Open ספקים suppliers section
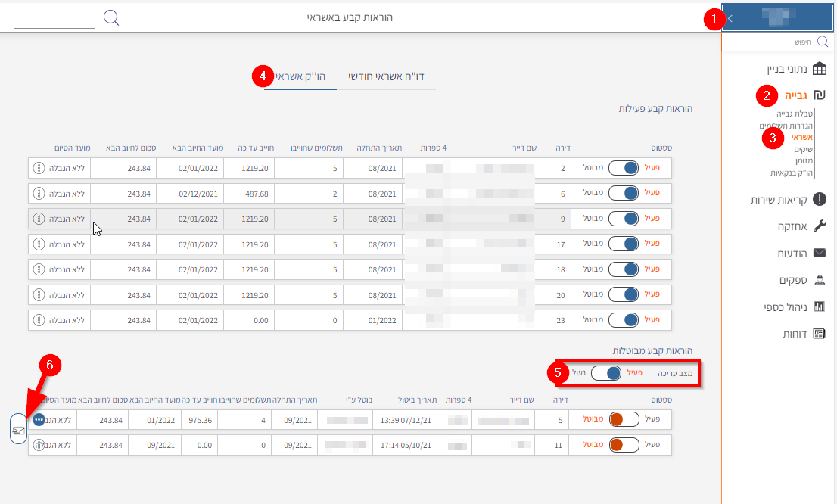837x504 pixels. click(x=801, y=280)
